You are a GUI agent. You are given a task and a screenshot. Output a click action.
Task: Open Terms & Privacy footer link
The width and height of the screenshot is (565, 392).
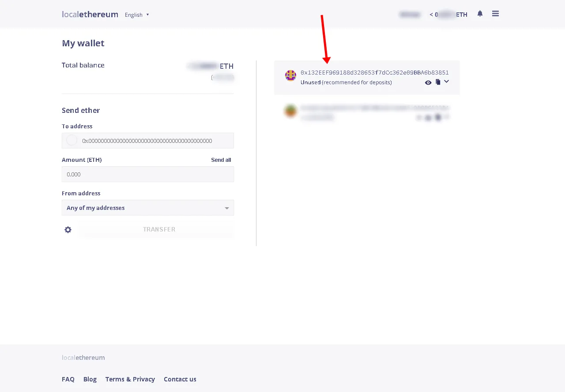coord(130,379)
